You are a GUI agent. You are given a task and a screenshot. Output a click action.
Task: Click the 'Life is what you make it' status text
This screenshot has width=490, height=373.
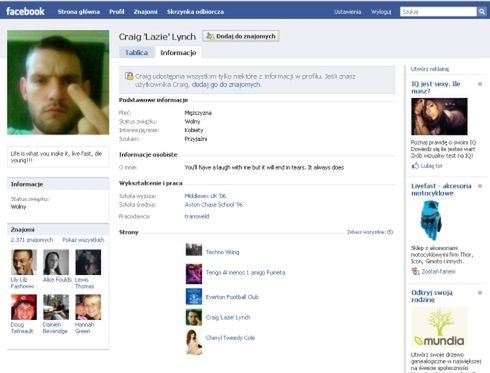[56, 157]
